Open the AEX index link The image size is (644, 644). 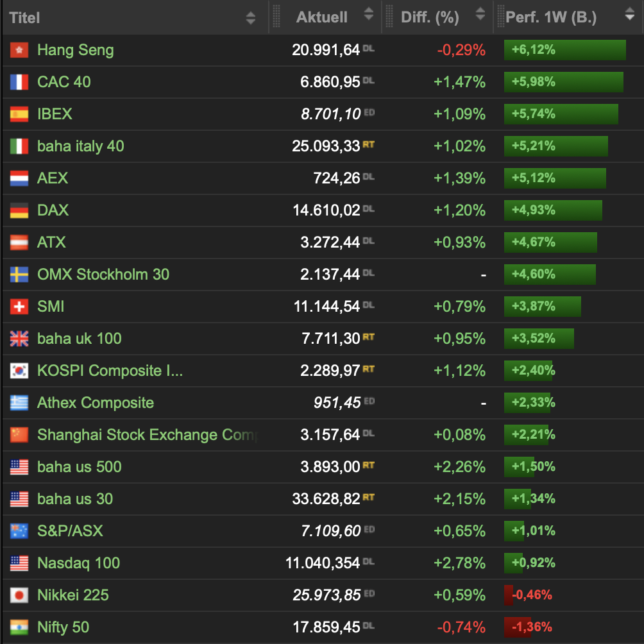pyautogui.click(x=53, y=178)
